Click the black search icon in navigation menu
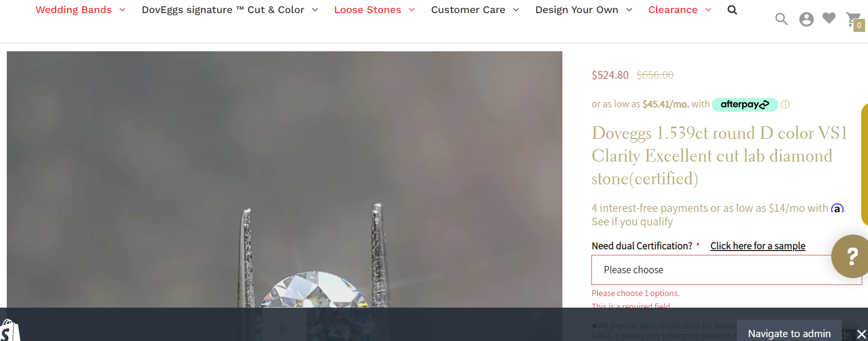Image resolution: width=868 pixels, height=341 pixels. click(732, 10)
